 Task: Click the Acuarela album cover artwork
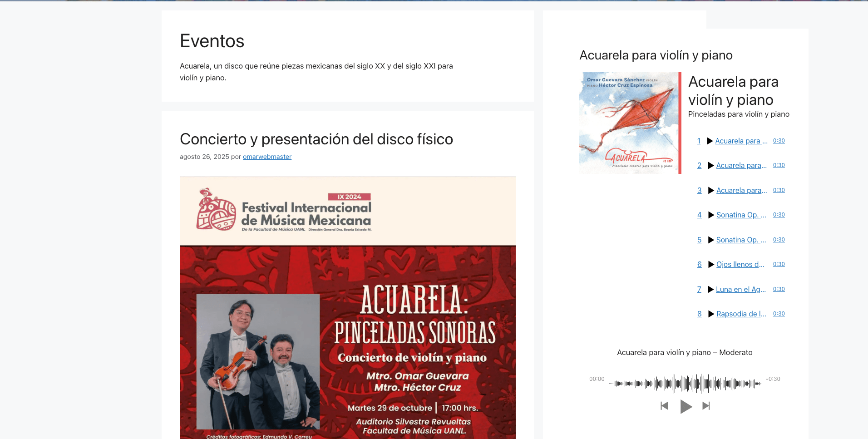[629, 123]
